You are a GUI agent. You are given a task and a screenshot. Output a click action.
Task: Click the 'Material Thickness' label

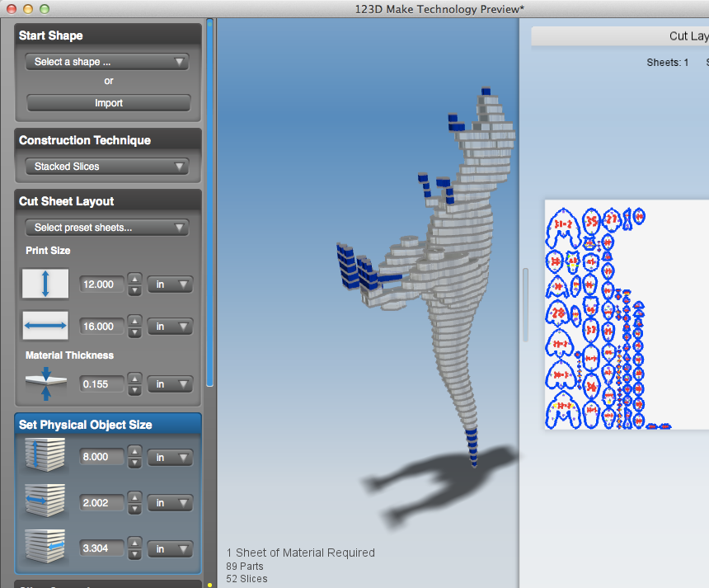[x=69, y=355]
